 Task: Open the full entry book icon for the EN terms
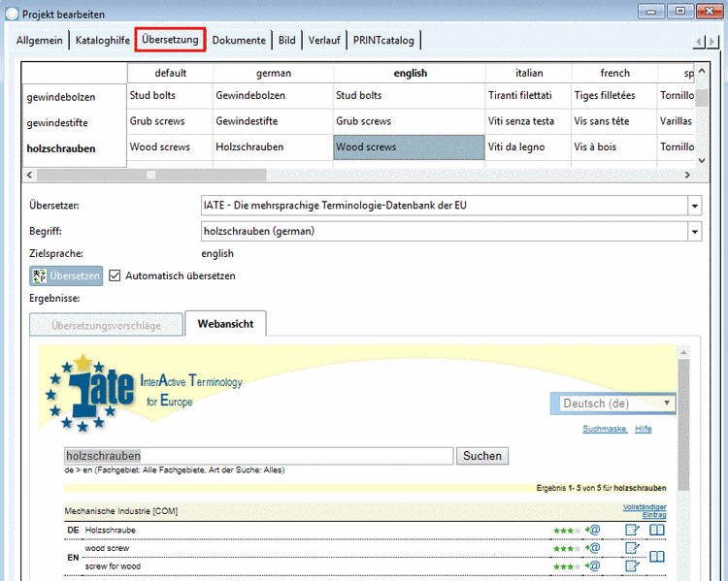[656, 556]
